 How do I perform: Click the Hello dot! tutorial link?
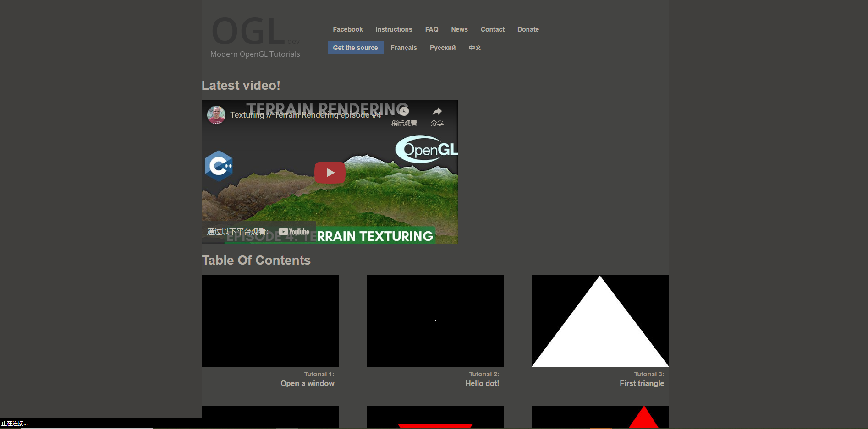[482, 384]
